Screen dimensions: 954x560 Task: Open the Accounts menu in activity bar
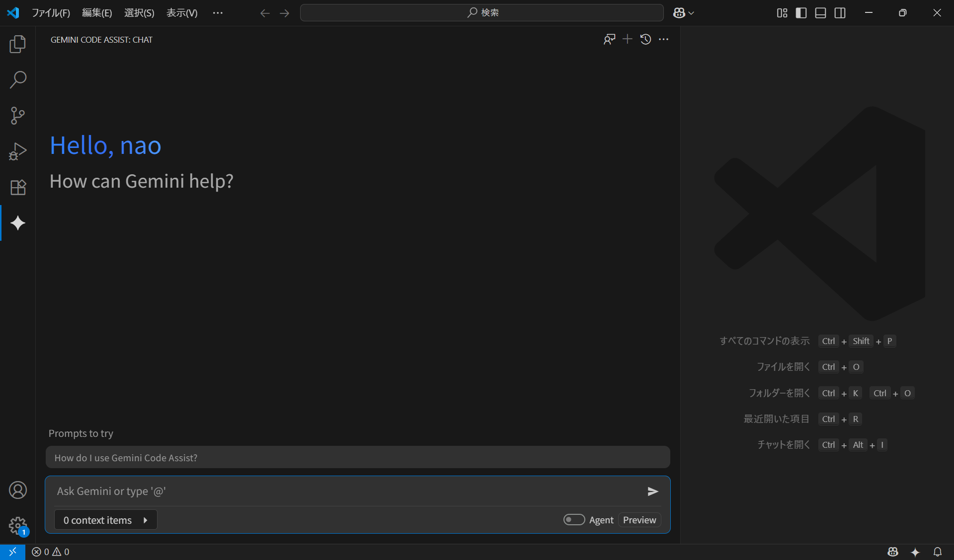18,490
